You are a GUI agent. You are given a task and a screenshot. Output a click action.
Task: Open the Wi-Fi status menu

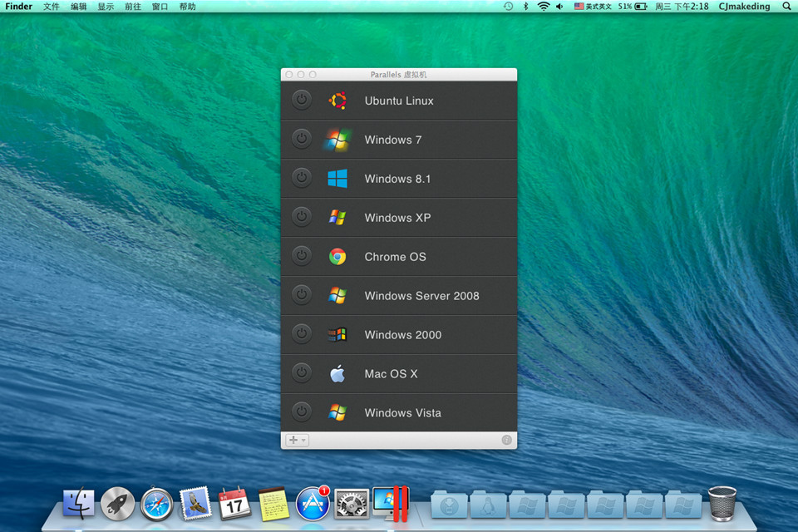click(x=544, y=7)
